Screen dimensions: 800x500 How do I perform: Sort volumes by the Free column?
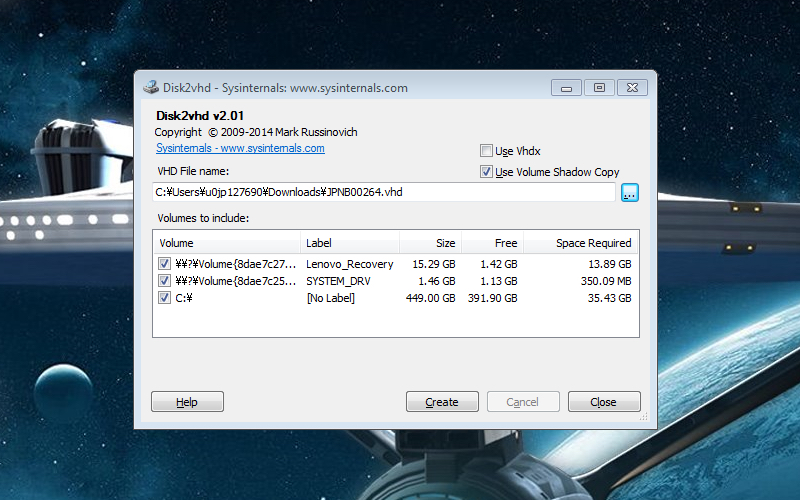click(492, 243)
